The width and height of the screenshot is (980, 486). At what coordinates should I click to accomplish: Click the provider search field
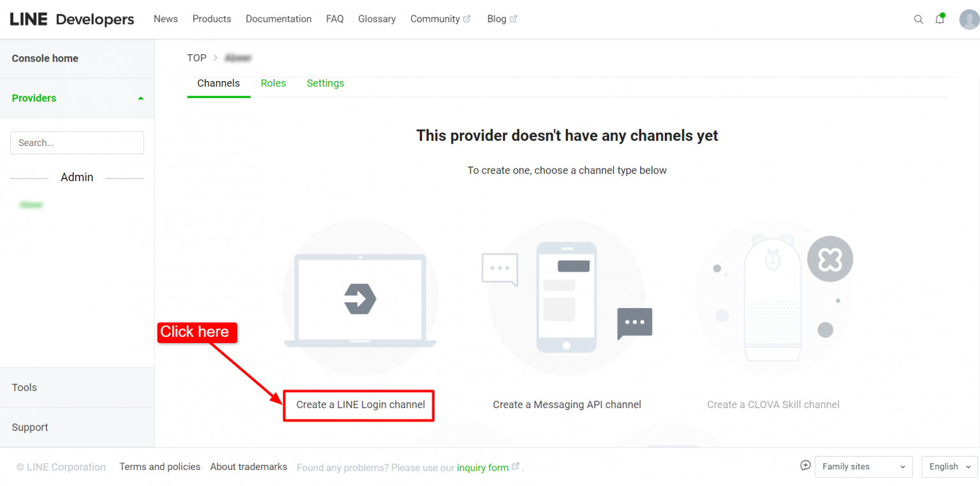tap(77, 143)
